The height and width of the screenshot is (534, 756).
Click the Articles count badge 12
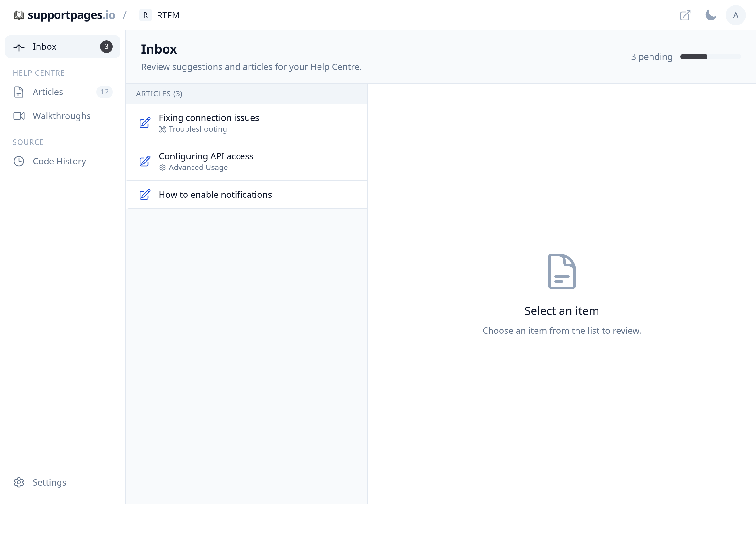pyautogui.click(x=105, y=92)
